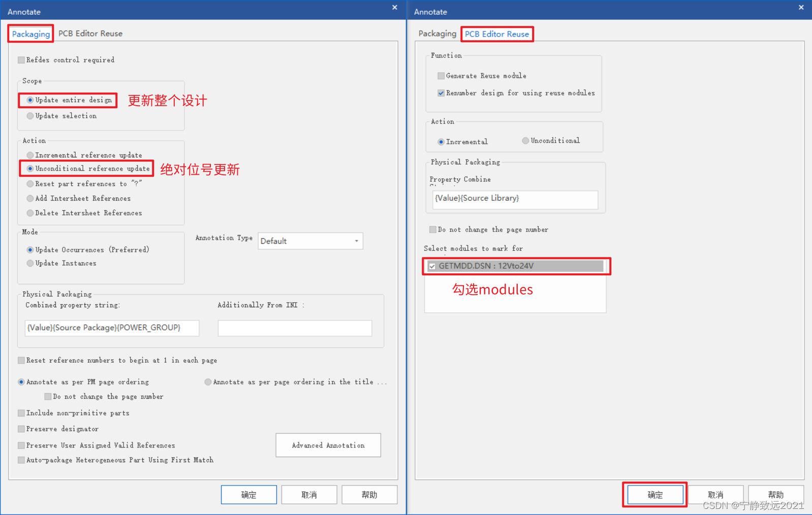Open the Annotation Type dropdown

click(310, 241)
